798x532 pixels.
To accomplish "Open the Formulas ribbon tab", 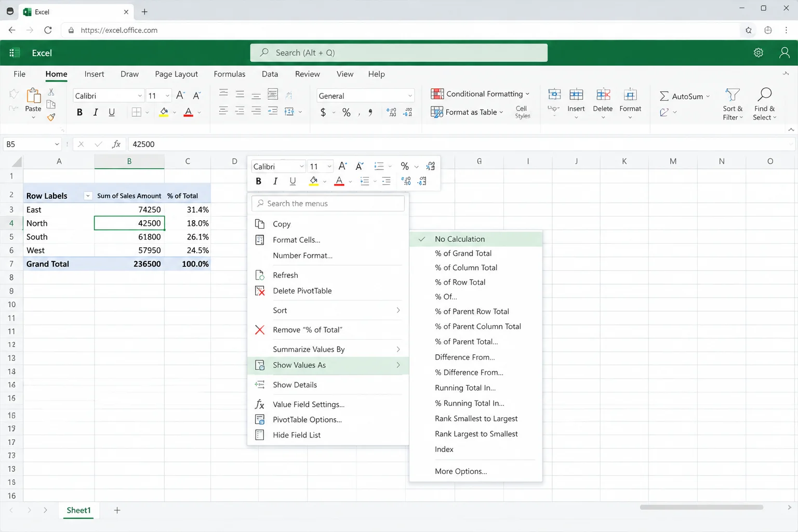I will tap(229, 74).
